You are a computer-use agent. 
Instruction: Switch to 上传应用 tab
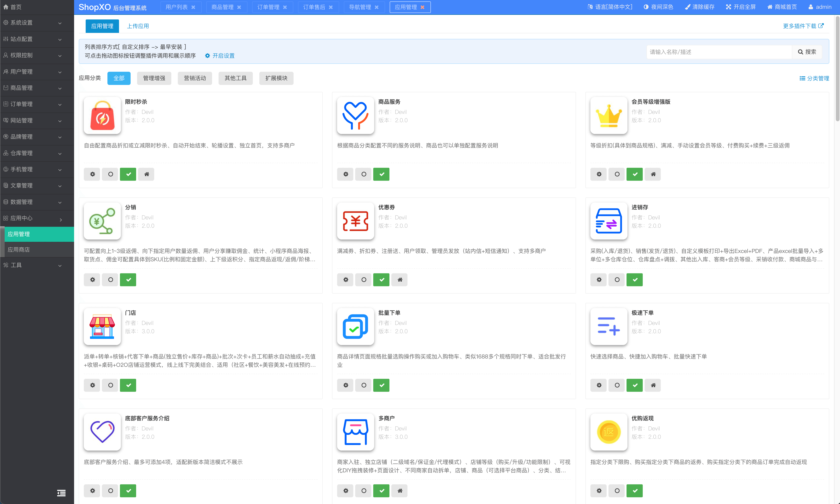138,26
